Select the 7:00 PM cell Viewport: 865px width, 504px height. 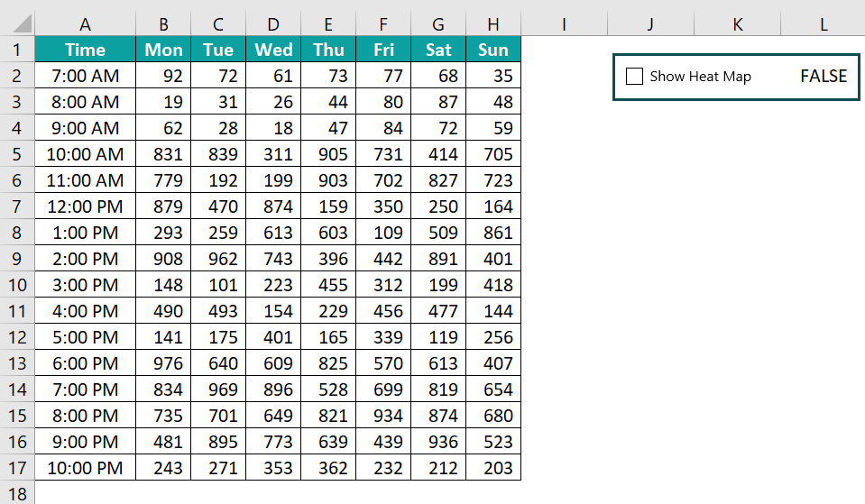[x=85, y=389]
